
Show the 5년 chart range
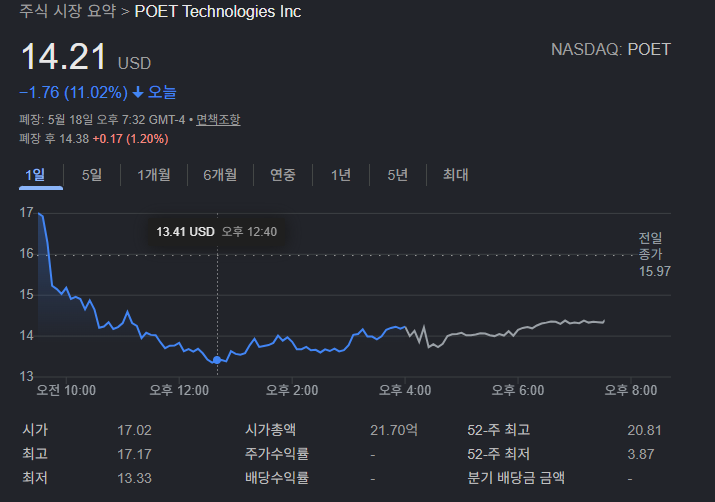point(397,175)
